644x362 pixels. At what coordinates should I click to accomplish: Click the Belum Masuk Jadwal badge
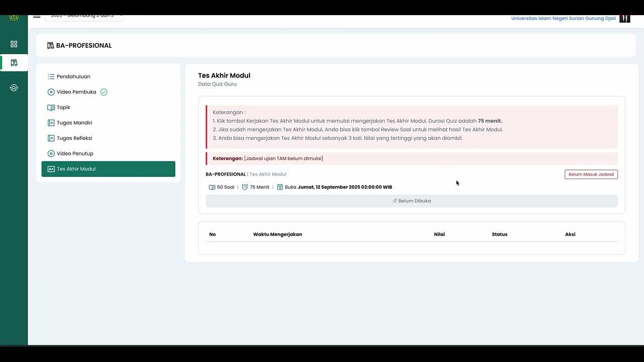point(591,174)
